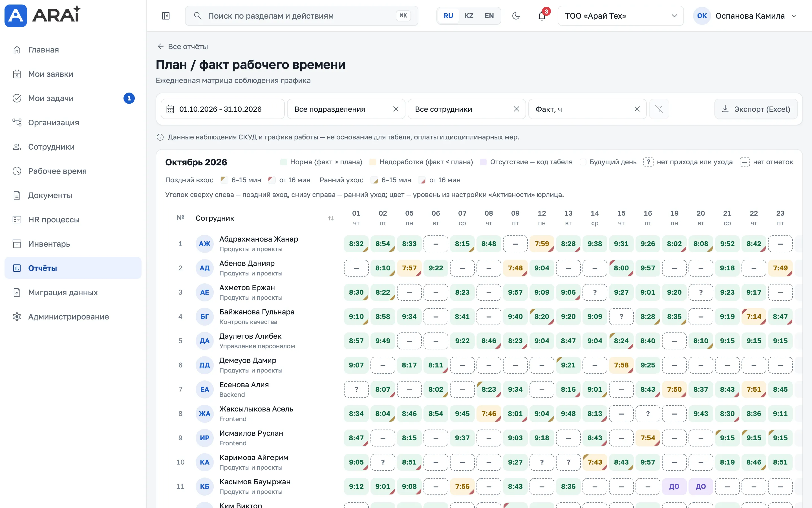Screen dimensions: 812x508
Task: Open Главная in sidebar
Action: click(x=73, y=50)
